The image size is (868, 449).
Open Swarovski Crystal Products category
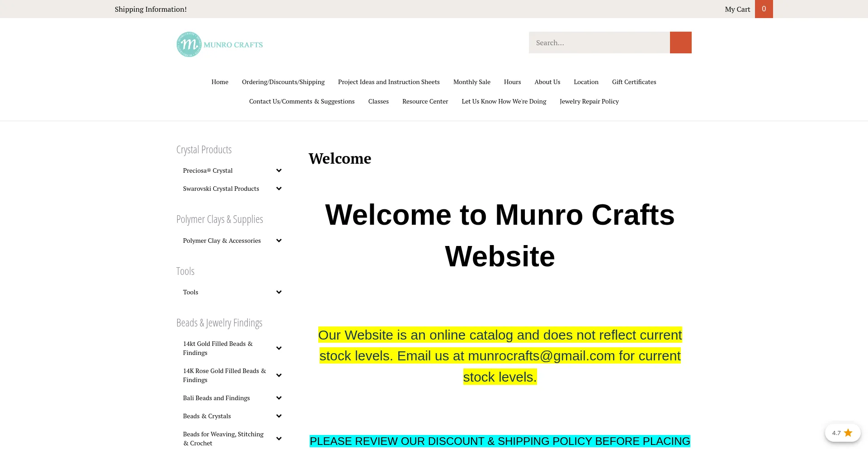(221, 189)
